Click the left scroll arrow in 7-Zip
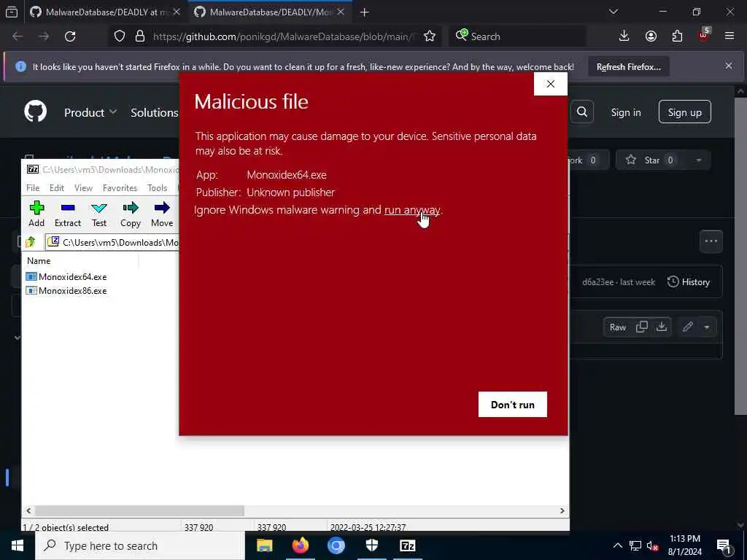Viewport: 747px width, 560px height. [x=28, y=510]
